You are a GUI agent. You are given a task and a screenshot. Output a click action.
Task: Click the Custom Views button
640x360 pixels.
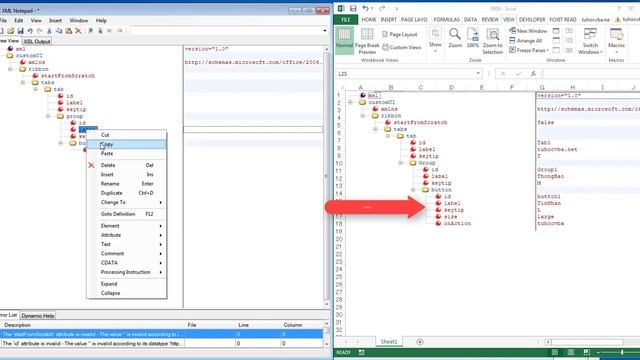coord(402,47)
